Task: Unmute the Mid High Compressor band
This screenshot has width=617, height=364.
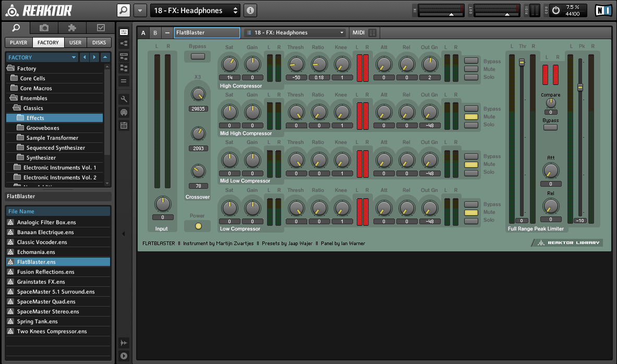Action: [471, 116]
